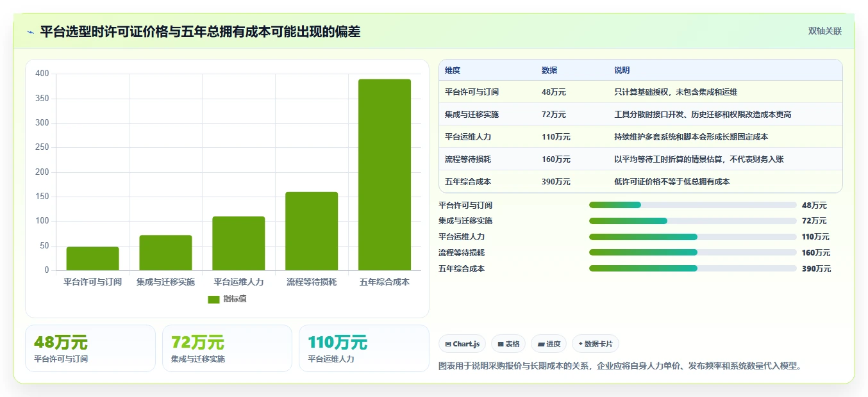Click the 集成与迁移实施 bar in the chart

[165, 253]
